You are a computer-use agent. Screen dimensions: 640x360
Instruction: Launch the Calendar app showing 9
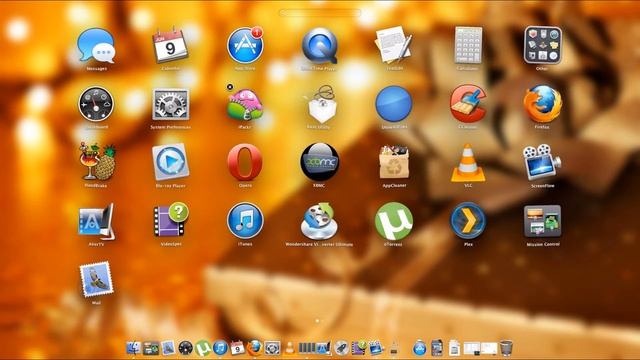click(x=170, y=45)
